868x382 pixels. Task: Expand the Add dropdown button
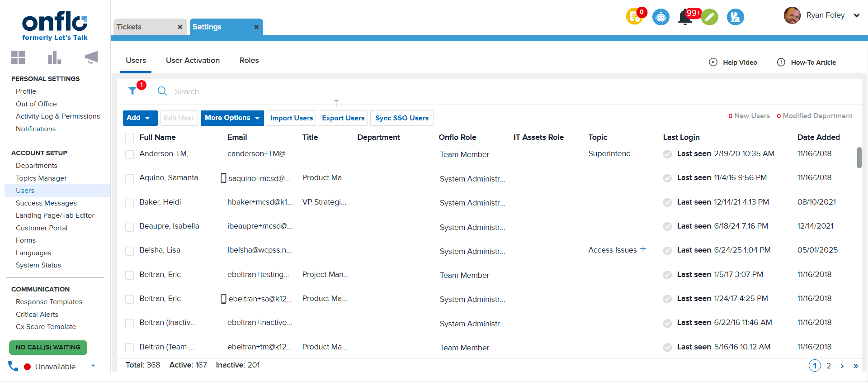(x=140, y=118)
